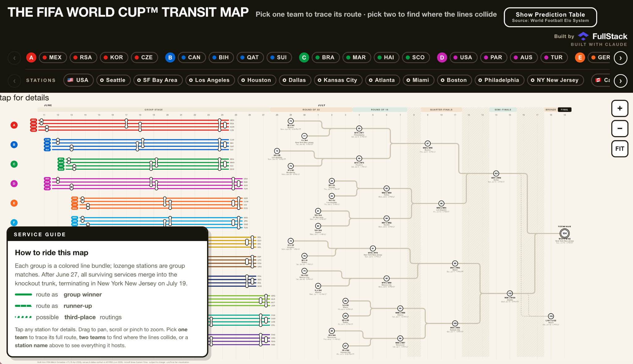The width and height of the screenshot is (633, 364).
Task: Click the FINAL stage header label
Action: (x=565, y=110)
